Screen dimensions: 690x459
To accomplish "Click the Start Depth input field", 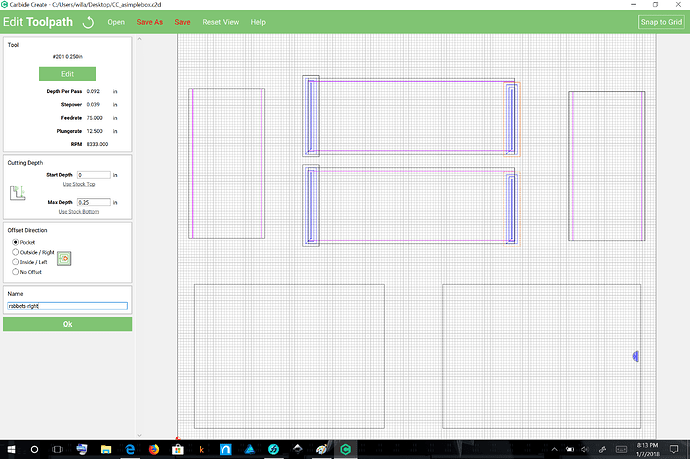I will pos(94,175).
